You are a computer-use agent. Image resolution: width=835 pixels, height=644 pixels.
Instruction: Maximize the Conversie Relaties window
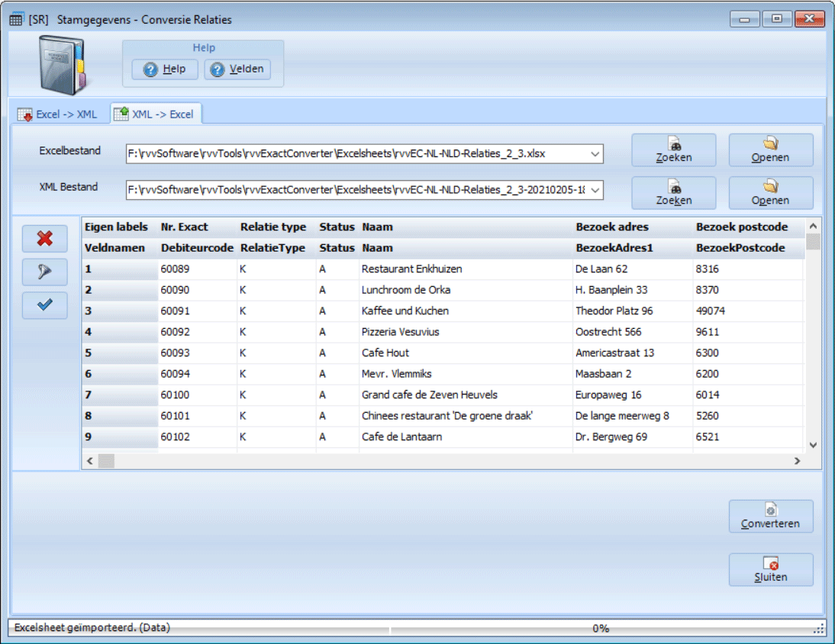pyautogui.click(x=776, y=19)
